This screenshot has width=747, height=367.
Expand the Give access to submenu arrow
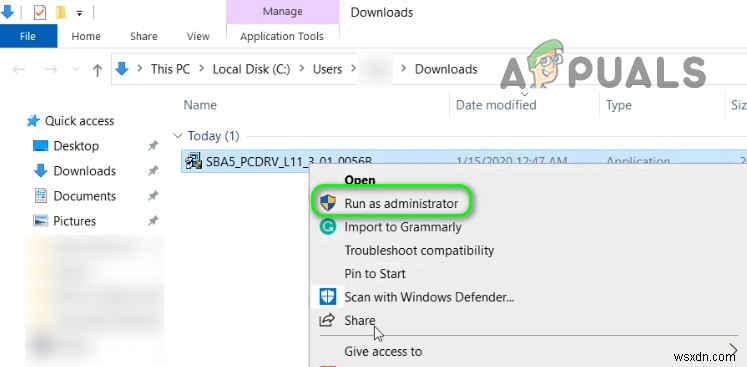pos(733,351)
